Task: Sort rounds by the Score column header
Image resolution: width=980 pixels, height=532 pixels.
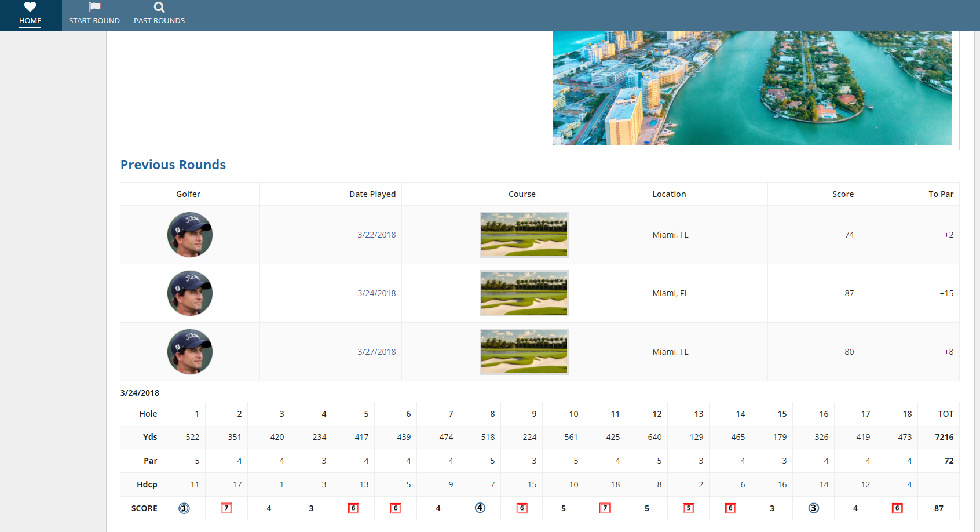Action: click(x=843, y=194)
